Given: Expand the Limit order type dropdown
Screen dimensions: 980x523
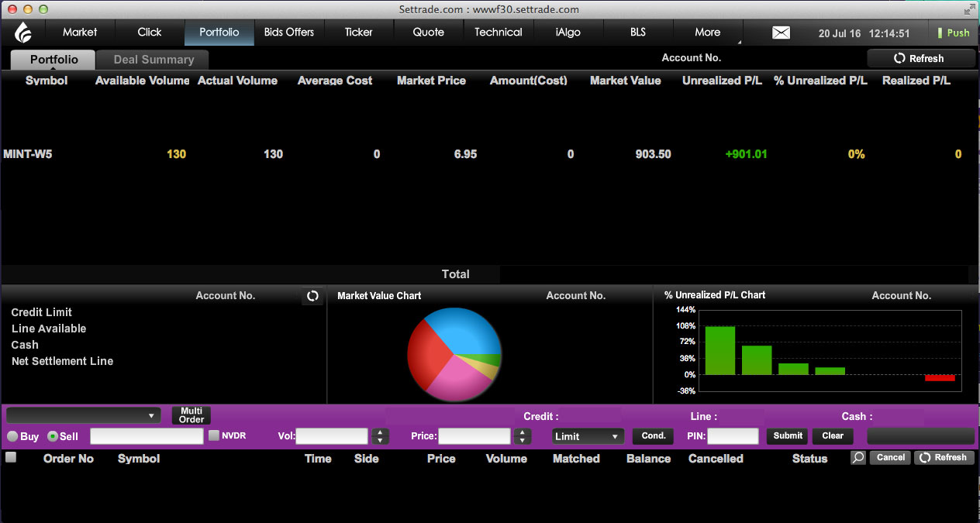Looking at the screenshot, I should (x=588, y=436).
